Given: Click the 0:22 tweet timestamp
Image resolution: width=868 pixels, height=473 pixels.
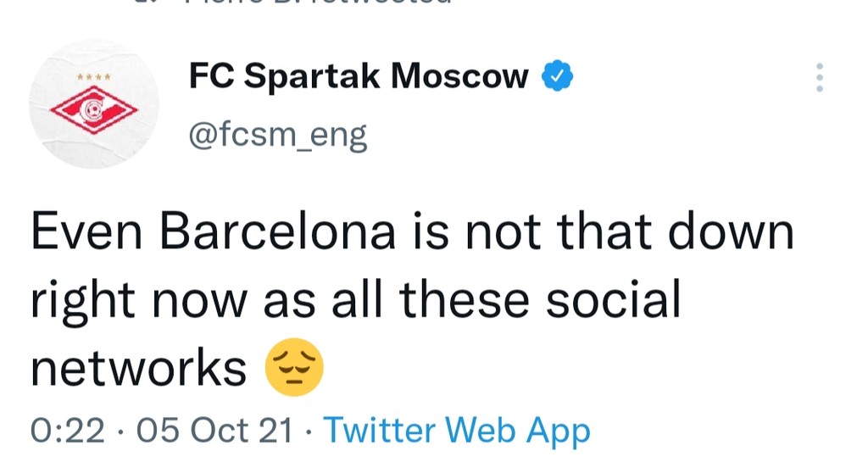Looking at the screenshot, I should point(67,431).
